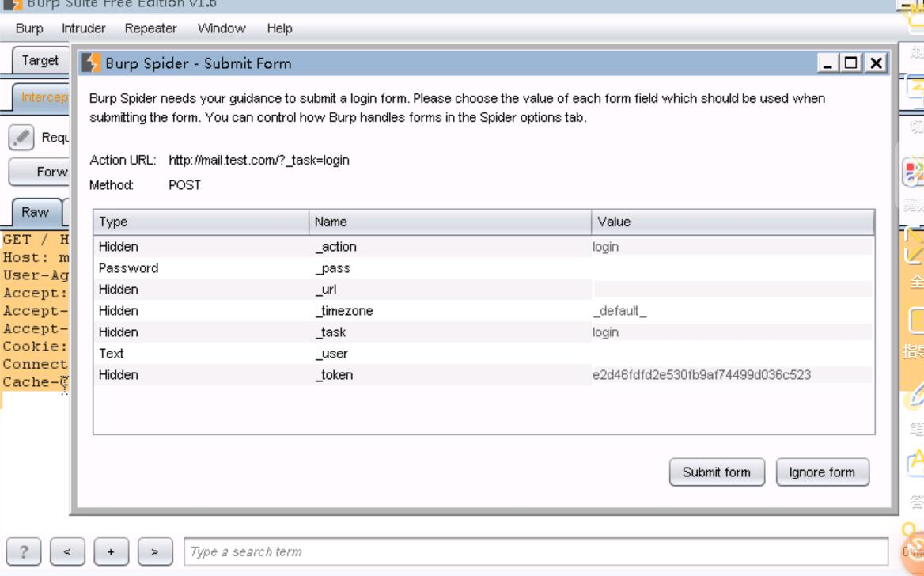Click the Submit form button
This screenshot has width=924, height=576.
pyautogui.click(x=717, y=472)
